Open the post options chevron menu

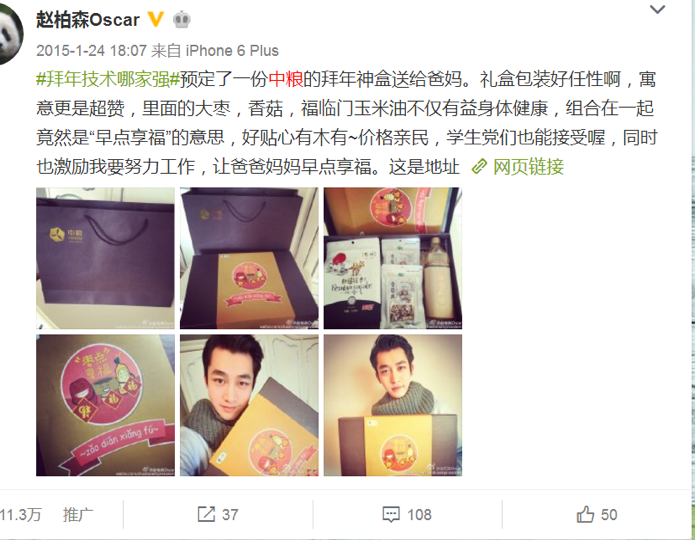pyautogui.click(x=657, y=9)
